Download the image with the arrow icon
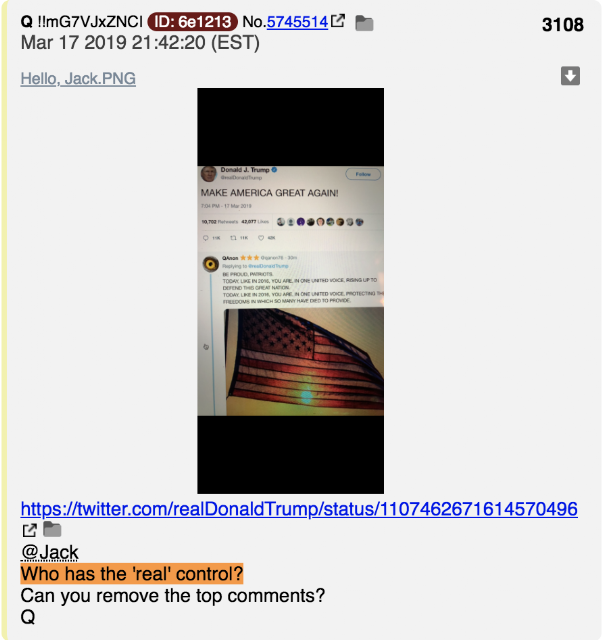The width and height of the screenshot is (603, 640). (x=570, y=76)
